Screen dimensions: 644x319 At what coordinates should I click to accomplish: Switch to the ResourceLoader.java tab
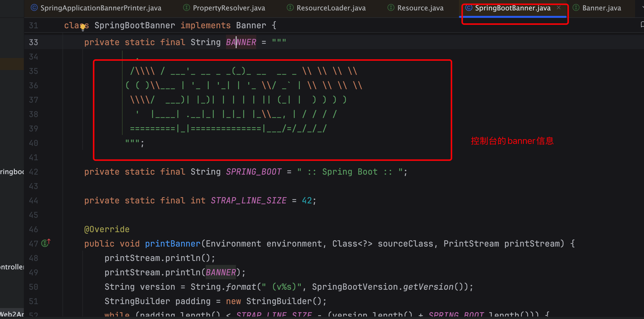click(331, 8)
